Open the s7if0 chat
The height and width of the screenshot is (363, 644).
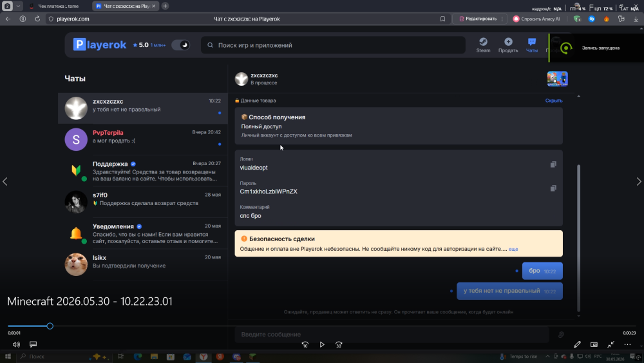[143, 202]
